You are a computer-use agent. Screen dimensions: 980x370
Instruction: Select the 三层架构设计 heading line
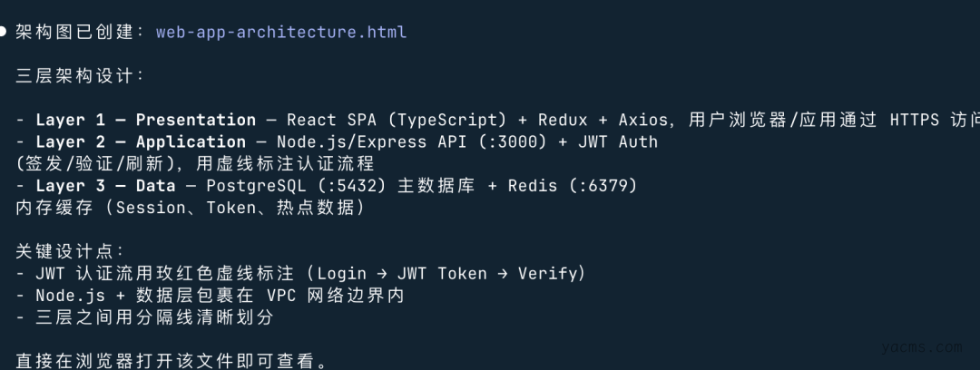tap(80, 76)
